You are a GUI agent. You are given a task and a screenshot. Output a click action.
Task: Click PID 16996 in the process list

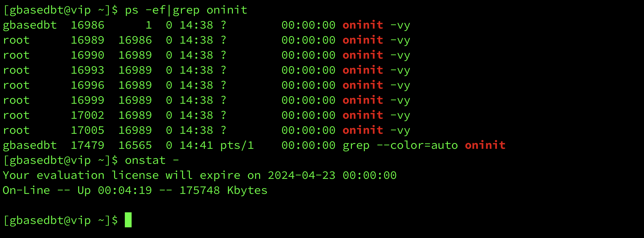coord(87,85)
